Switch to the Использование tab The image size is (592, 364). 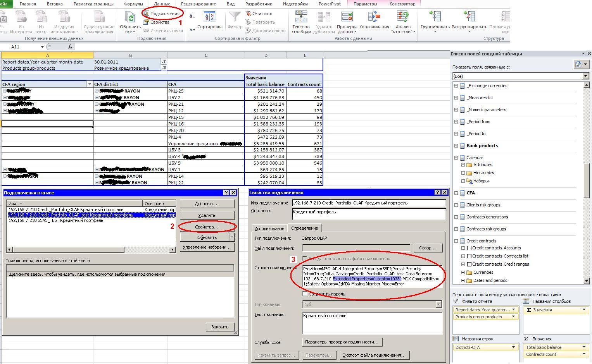(269, 228)
